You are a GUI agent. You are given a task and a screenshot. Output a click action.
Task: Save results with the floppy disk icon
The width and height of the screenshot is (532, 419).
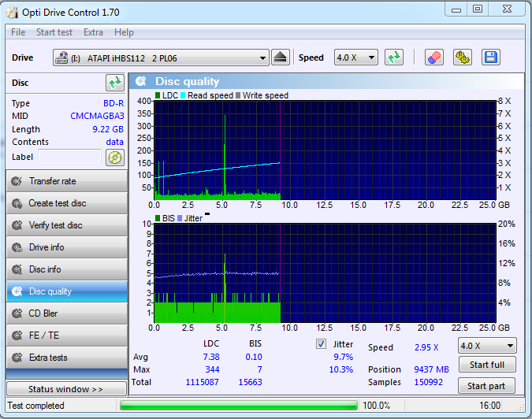490,57
